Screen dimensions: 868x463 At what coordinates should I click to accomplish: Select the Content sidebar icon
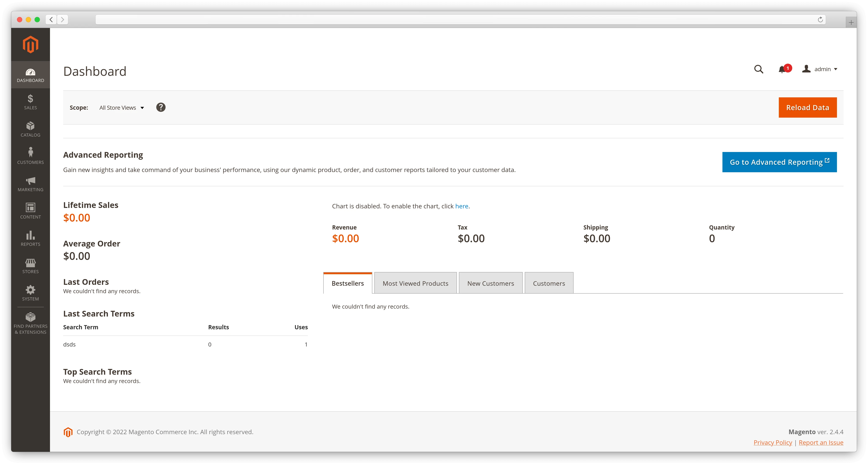click(30, 211)
